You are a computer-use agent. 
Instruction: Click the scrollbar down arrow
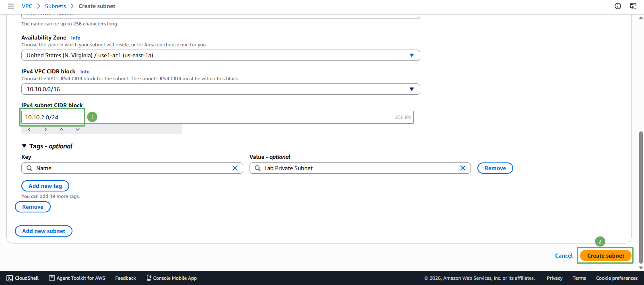click(x=641, y=268)
